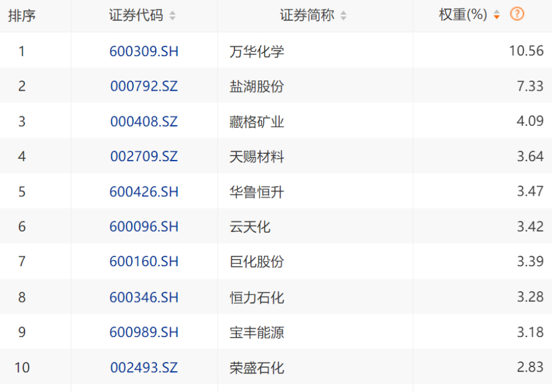552x392 pixels.
Task: Select the name 宝丰能源
Action: click(x=257, y=332)
